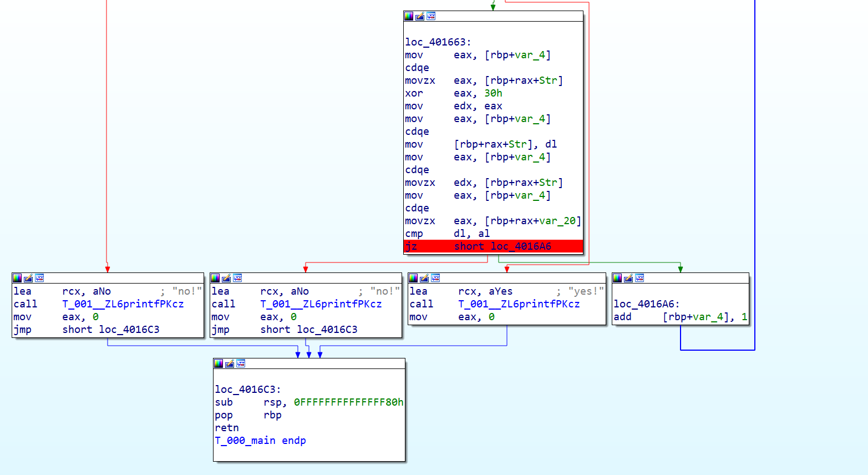Click the add [rbp+var_4], 1 instruction

tap(680, 317)
